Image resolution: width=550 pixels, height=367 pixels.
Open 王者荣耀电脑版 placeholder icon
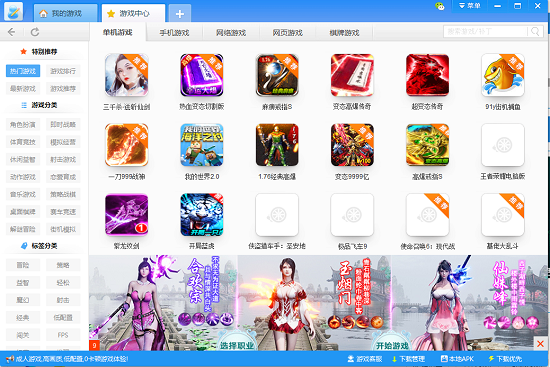[503, 145]
